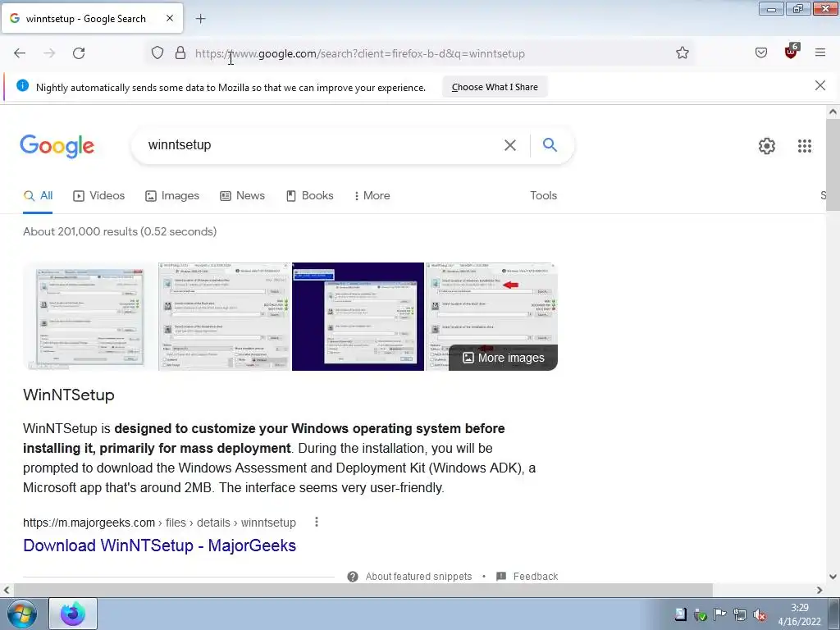The height and width of the screenshot is (630, 840).
Task: Bookmark this page with the star icon
Action: click(x=682, y=52)
